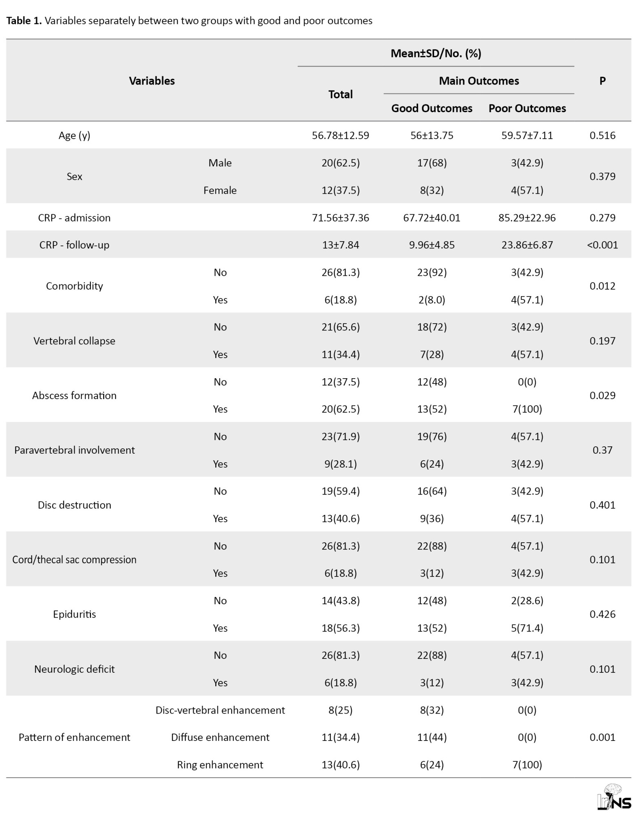This screenshot has width=644, height=816.
Task: Select the Good Outcomes column header
Action: (x=432, y=108)
